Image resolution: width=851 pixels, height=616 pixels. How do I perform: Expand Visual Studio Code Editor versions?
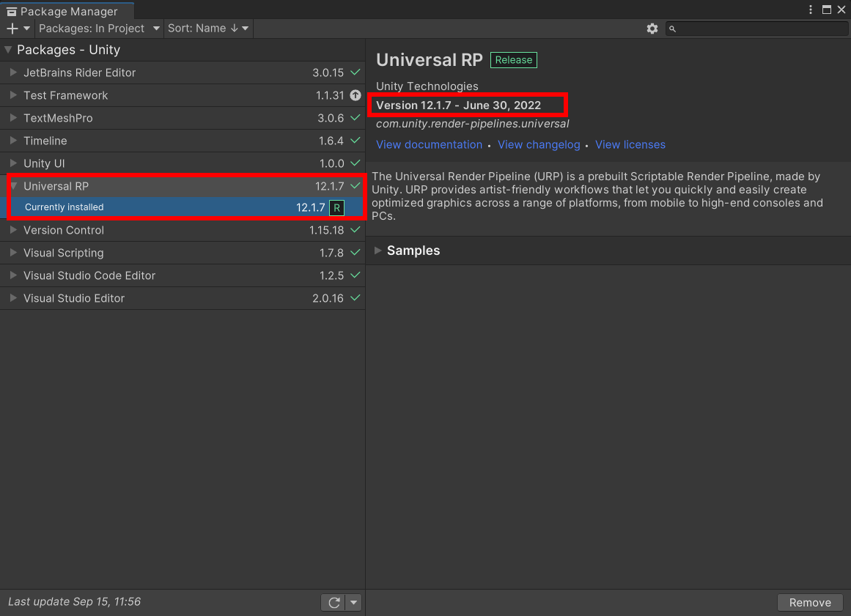(14, 275)
